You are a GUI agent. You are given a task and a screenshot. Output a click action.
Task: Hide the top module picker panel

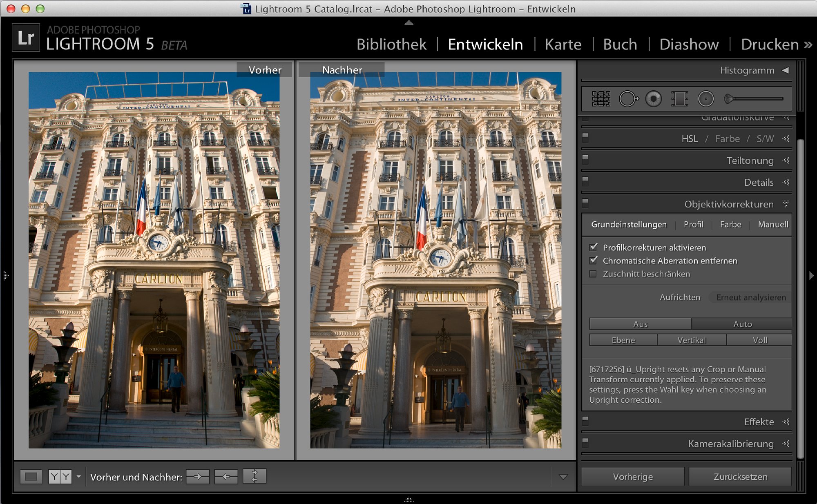tap(409, 23)
